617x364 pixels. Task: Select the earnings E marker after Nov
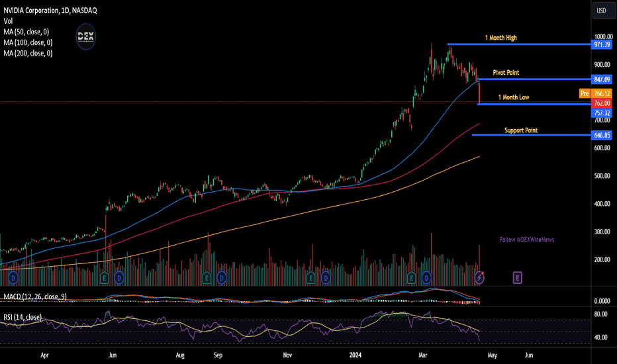[310, 278]
